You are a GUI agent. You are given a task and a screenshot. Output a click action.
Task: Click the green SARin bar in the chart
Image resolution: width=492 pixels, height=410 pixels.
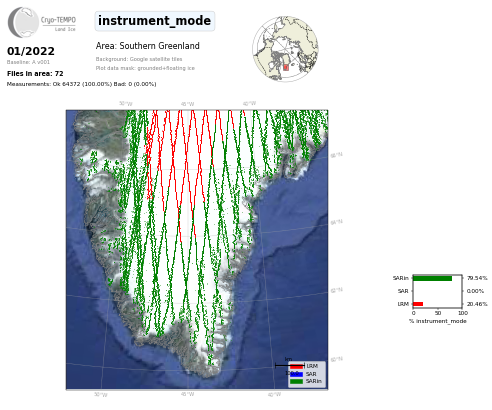(x=433, y=278)
